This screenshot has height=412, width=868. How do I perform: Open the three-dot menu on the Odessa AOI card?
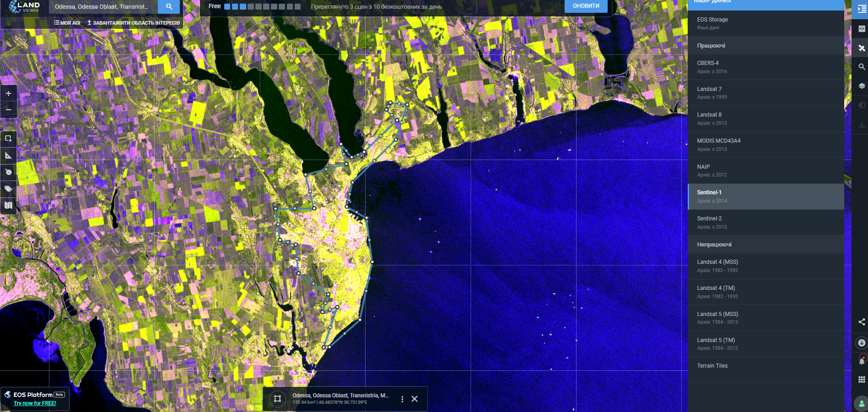[x=402, y=399]
